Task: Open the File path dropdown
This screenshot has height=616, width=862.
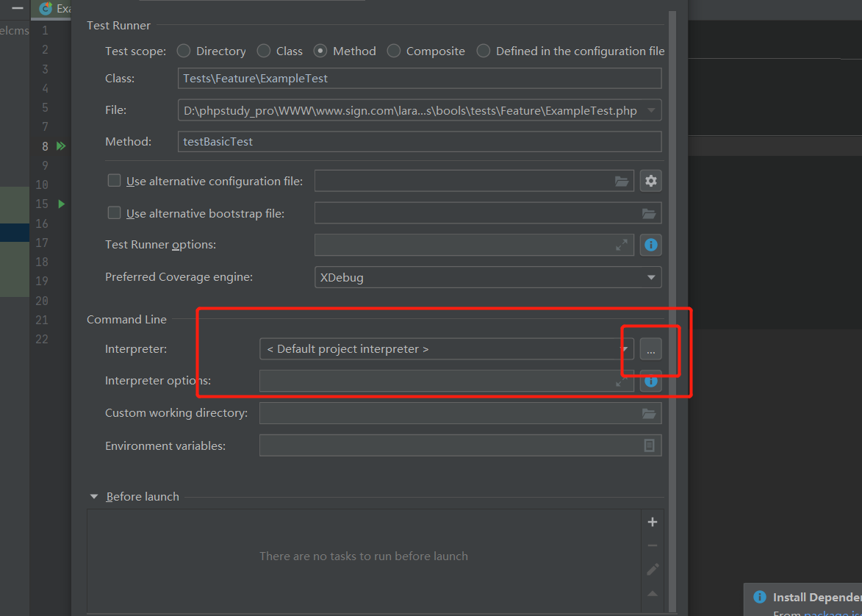Action: 651,110
